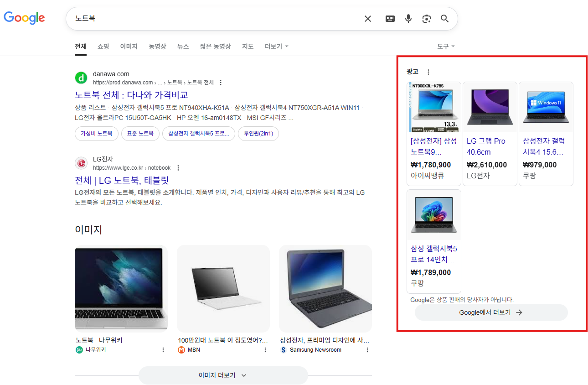Switch to the 뉴스 tab
Screen dimensions: 588x385
pos(183,47)
